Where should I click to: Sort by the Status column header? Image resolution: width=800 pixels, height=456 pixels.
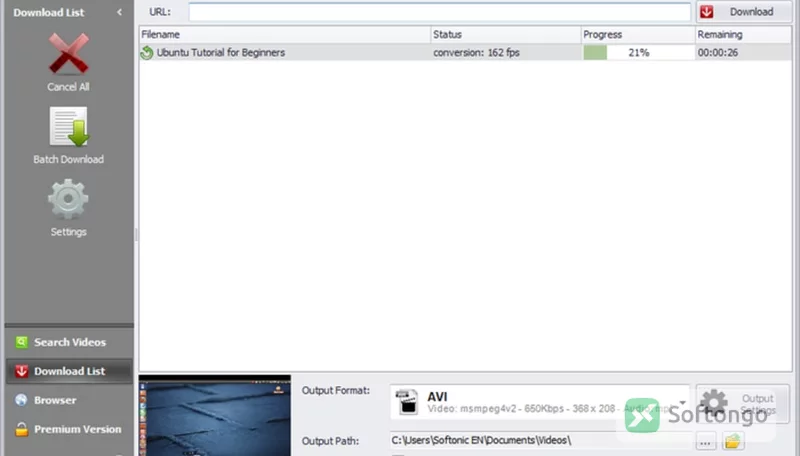coord(506,34)
